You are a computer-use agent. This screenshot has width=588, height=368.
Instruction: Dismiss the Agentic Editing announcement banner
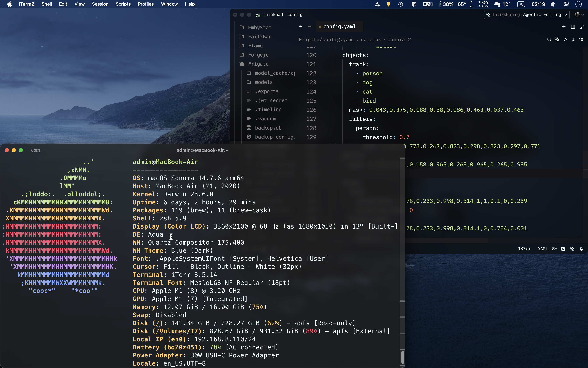566,15
